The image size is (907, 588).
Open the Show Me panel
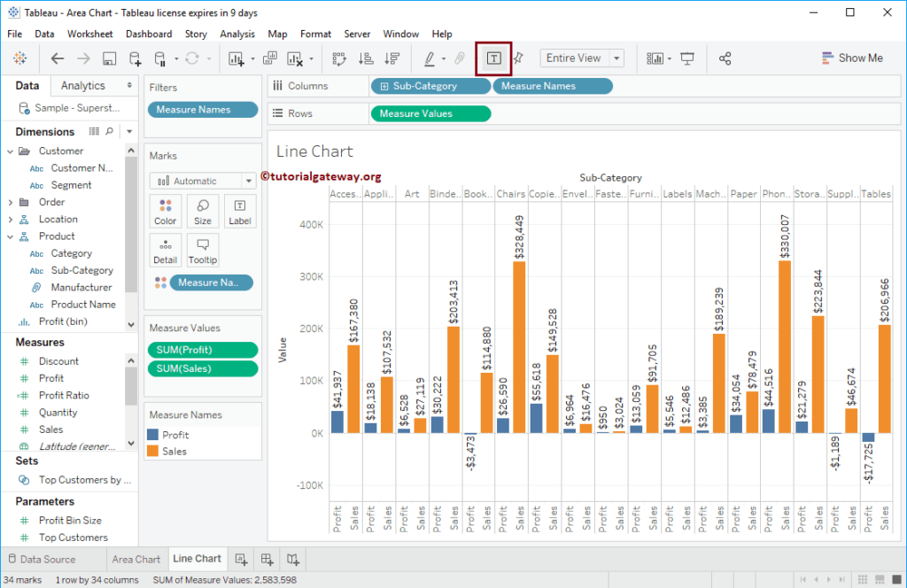852,58
